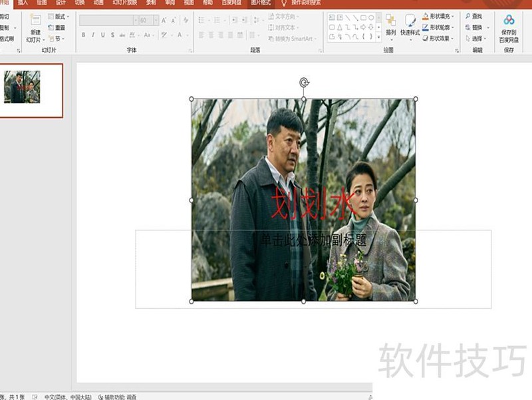Open the Insert (插入) ribbon tab
The height and width of the screenshot is (400, 532).
pyautogui.click(x=23, y=5)
